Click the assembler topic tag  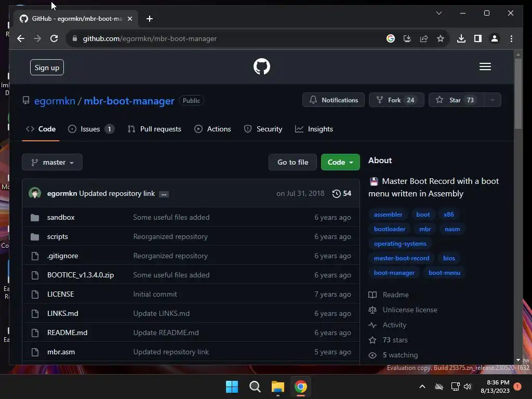[388, 215]
